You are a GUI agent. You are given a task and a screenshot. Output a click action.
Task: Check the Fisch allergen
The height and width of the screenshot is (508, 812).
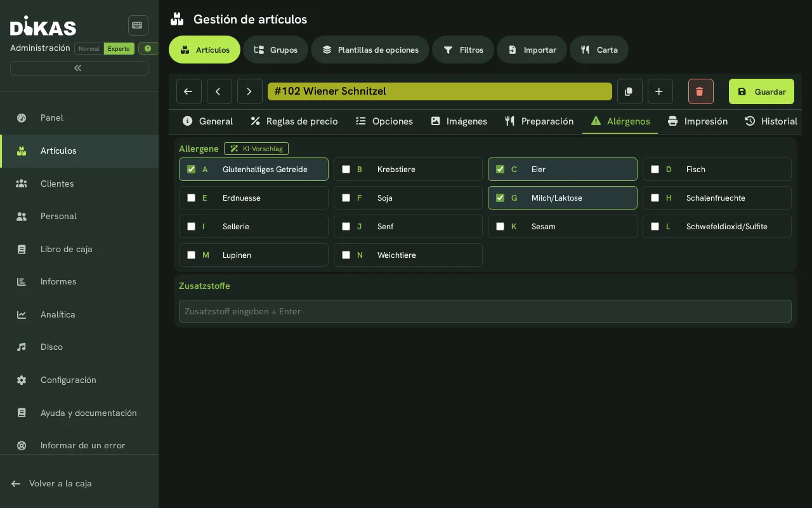(x=655, y=170)
